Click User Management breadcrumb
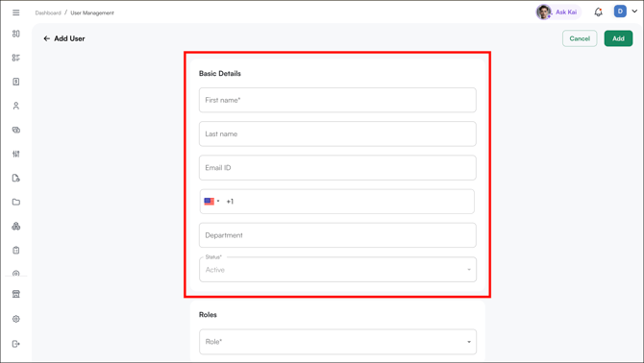Image resolution: width=644 pixels, height=363 pixels. tap(92, 12)
